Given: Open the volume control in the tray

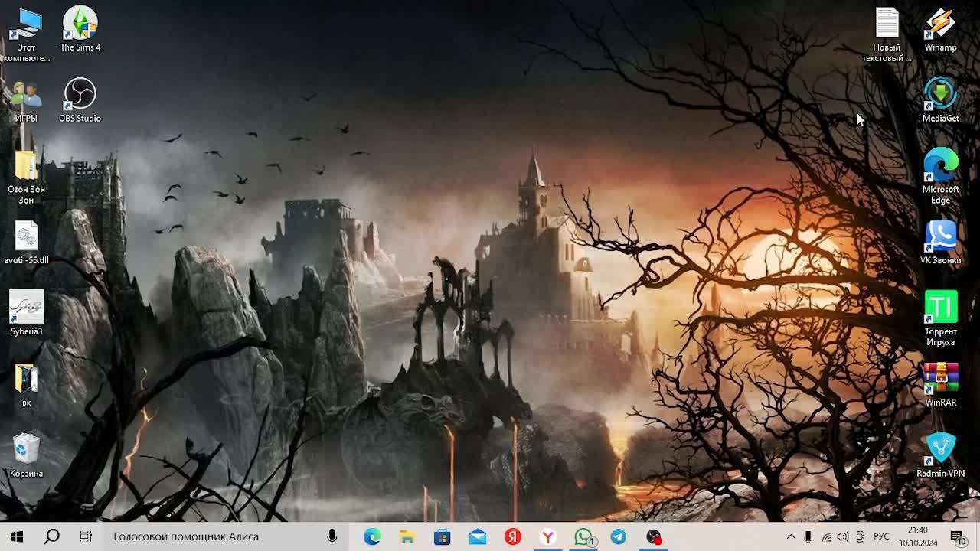Looking at the screenshot, I should coord(843,536).
